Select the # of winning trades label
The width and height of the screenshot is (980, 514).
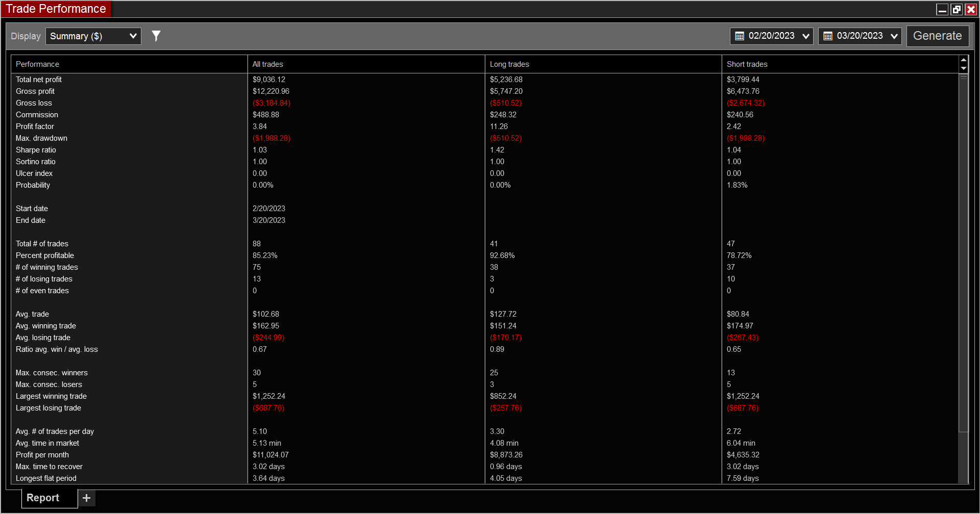tap(47, 267)
